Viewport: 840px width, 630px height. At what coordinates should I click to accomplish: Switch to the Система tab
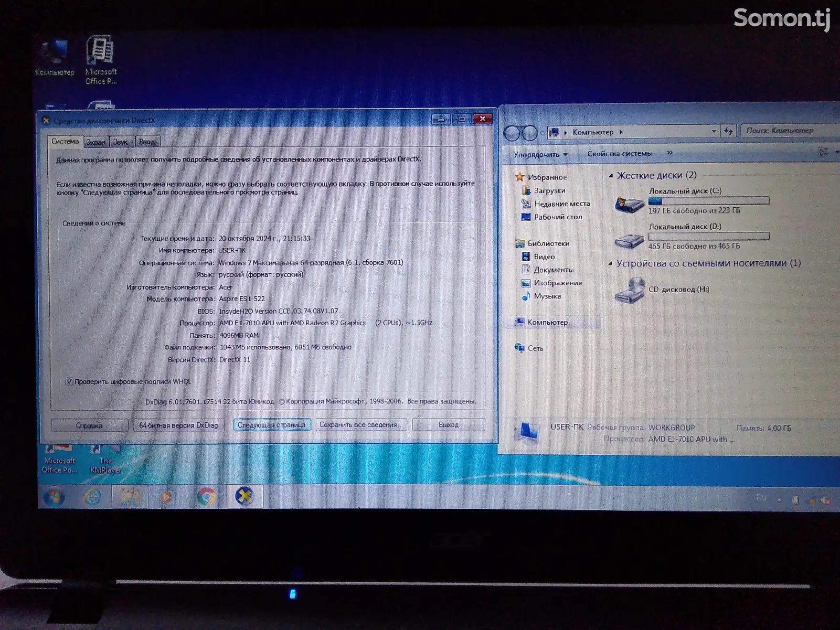coord(65,141)
